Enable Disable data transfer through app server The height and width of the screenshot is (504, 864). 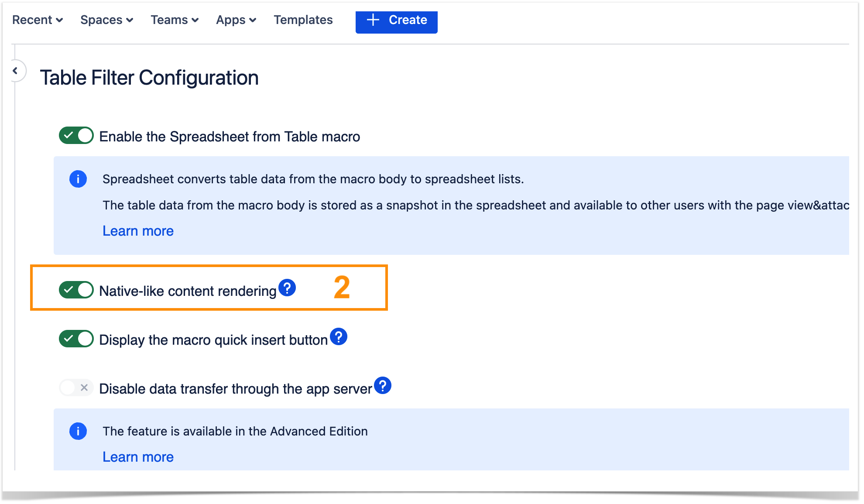(x=76, y=387)
